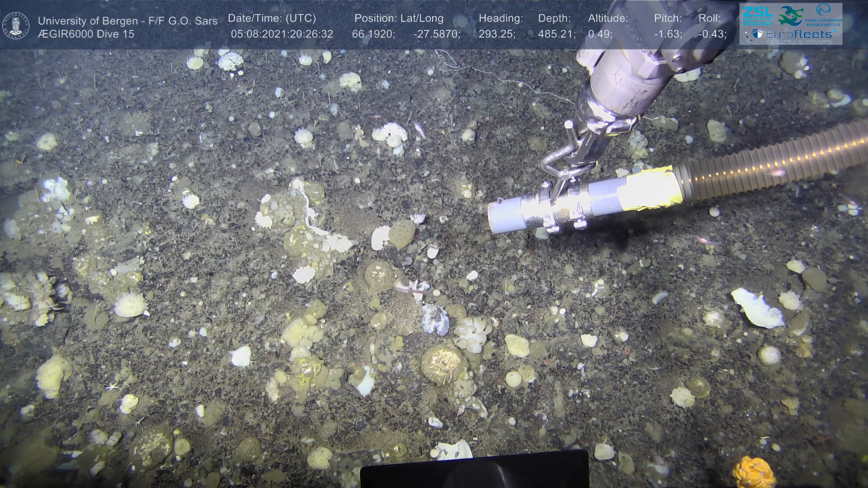Click the Altitude value 0.49

(x=599, y=34)
